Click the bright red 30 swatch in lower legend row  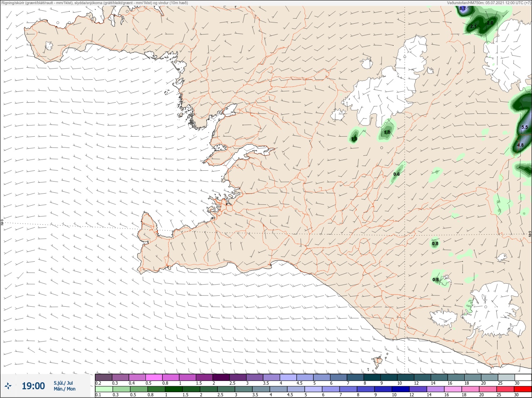click(522, 389)
